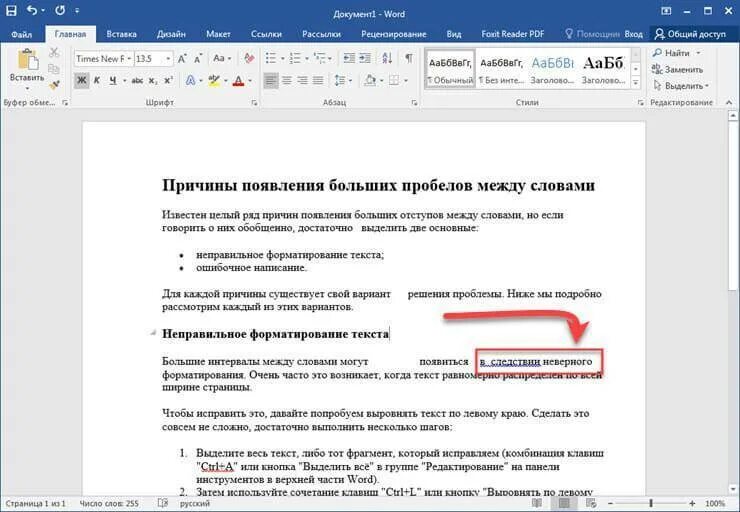Viewport: 740px width, 512px height.
Task: Apply a bulleted list
Action: (271, 59)
